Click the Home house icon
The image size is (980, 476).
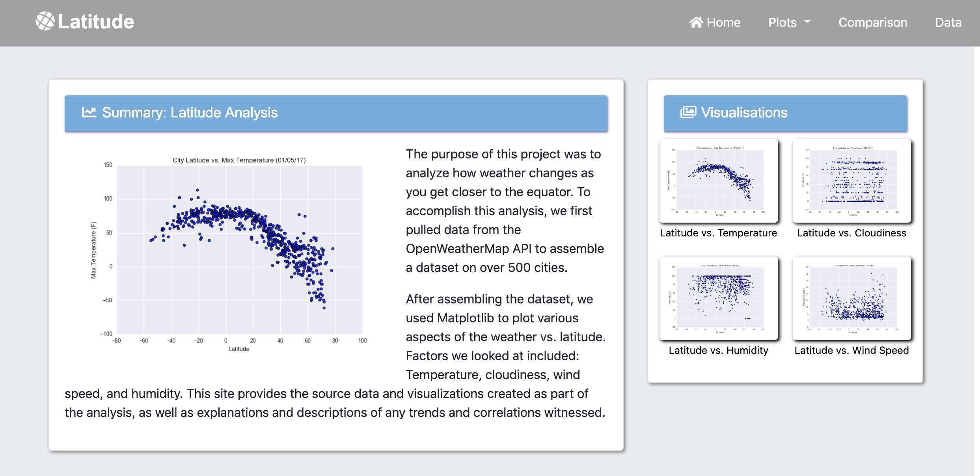pos(696,22)
